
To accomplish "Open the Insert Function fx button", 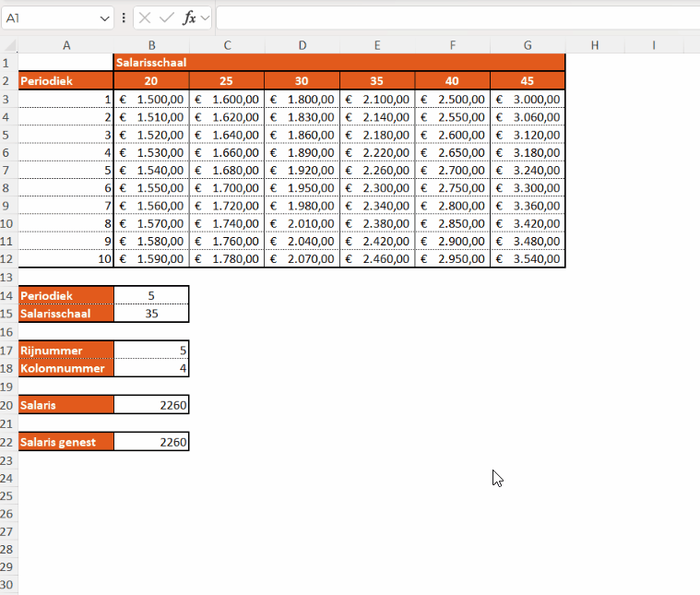I will point(189,18).
